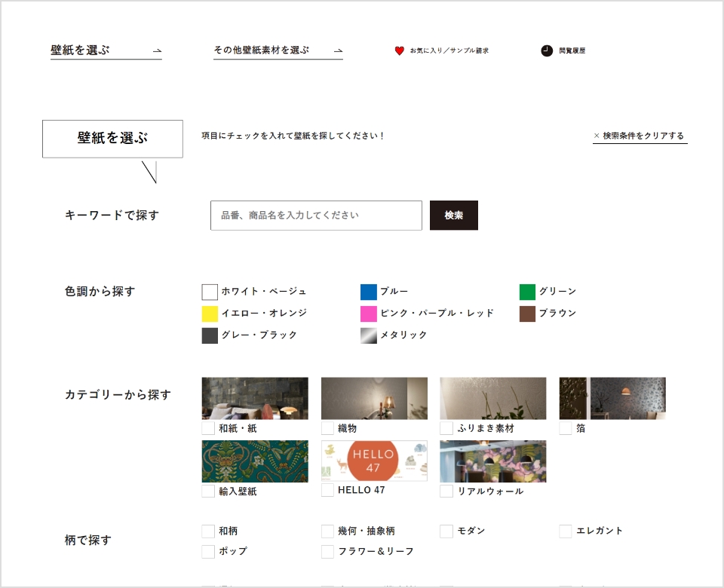Viewport: 724px width, 588px height.
Task: Open 閲覧履歴 via the clock icon
Action: coord(547,50)
